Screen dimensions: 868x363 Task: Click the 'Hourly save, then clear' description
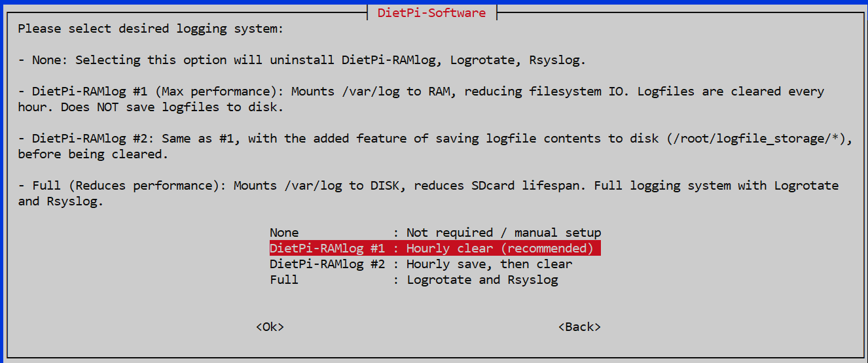tap(489, 264)
